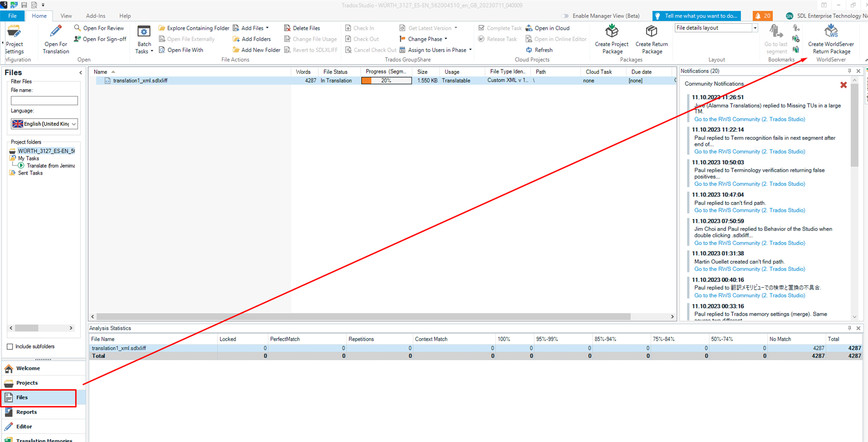This screenshot has width=868, height=442.
Task: Click Create Return Package
Action: click(651, 40)
